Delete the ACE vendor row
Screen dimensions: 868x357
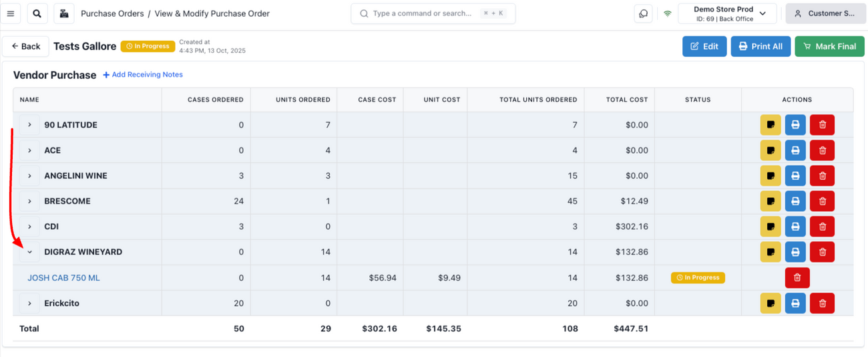pyautogui.click(x=822, y=150)
